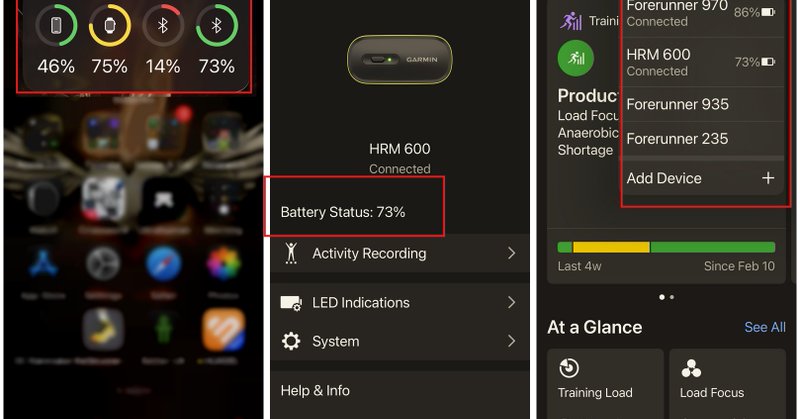Open the Training Load glance card

click(605, 384)
